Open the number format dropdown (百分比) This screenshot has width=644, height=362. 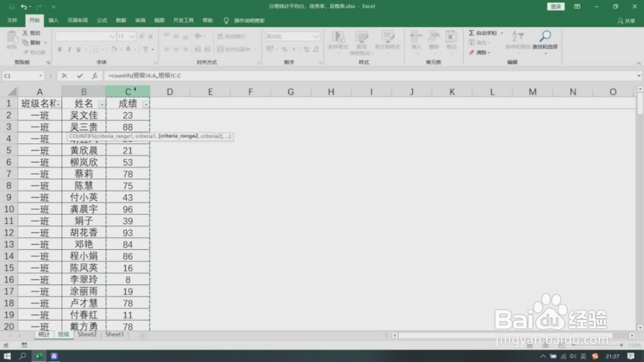point(316,37)
